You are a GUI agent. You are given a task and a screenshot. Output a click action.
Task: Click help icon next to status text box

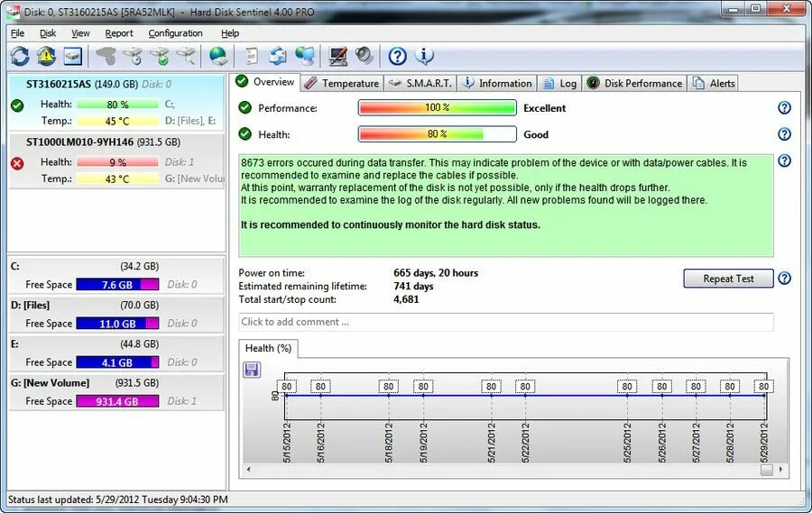pos(785,160)
